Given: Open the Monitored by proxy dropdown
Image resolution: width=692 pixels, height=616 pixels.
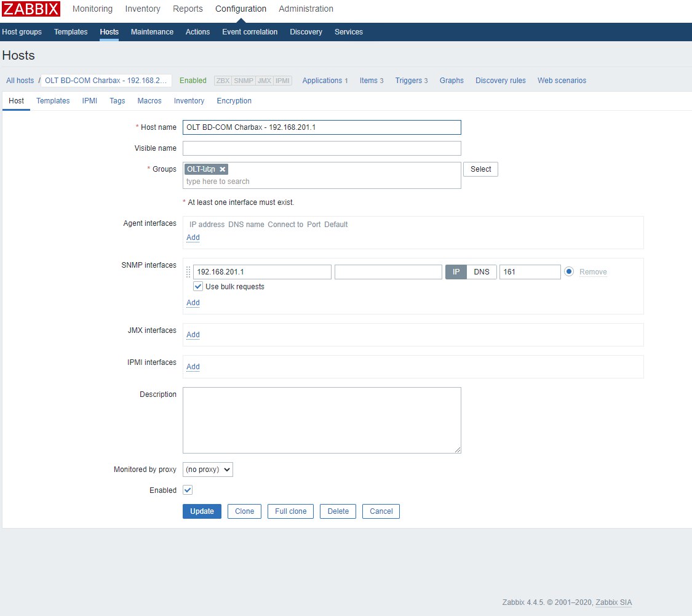Looking at the screenshot, I should pos(208,470).
